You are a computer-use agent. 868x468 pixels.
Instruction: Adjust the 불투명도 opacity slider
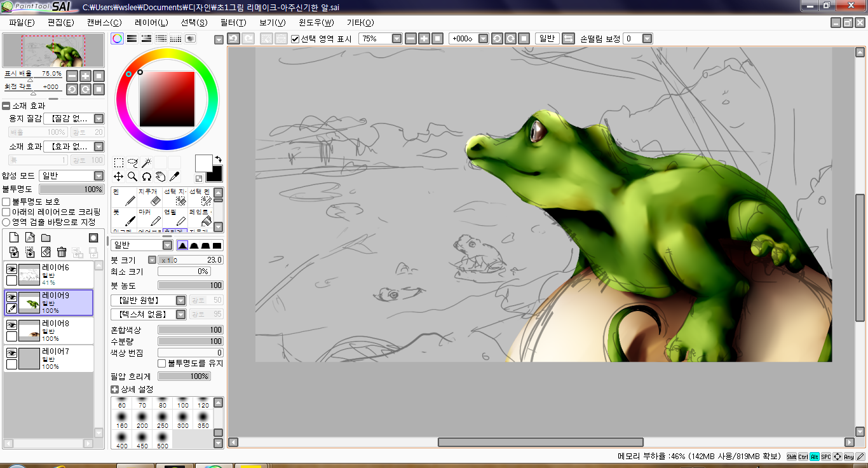[x=71, y=189]
